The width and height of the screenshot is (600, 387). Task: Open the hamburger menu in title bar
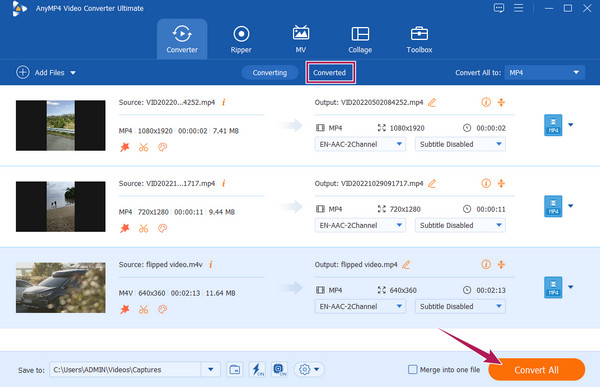(518, 8)
